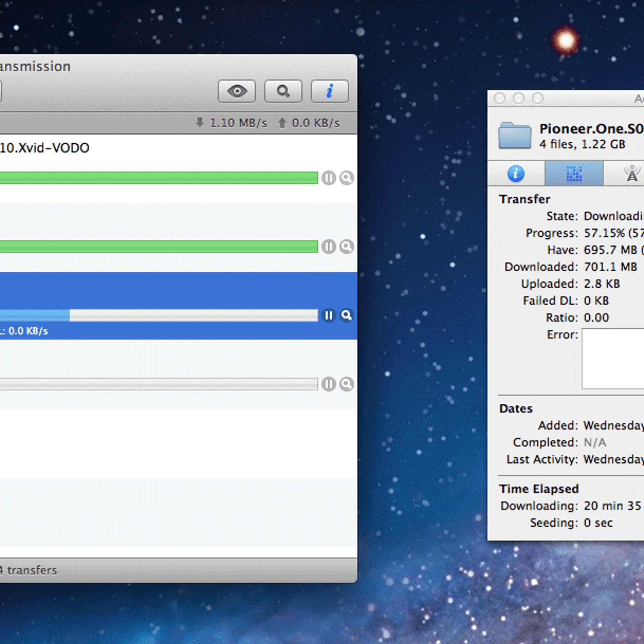This screenshot has width=644, height=644.
Task: Reveal the fourth empty-progress transfer in Finder
Action: click(x=347, y=384)
